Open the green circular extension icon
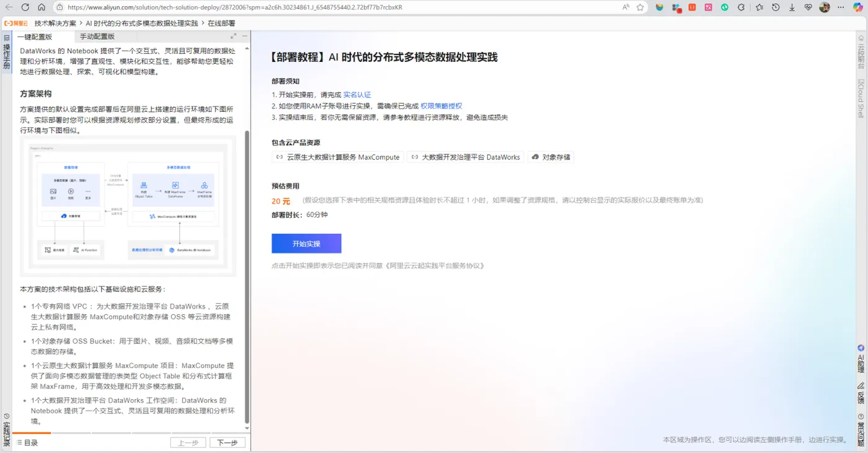The width and height of the screenshot is (868, 453). (x=724, y=7)
